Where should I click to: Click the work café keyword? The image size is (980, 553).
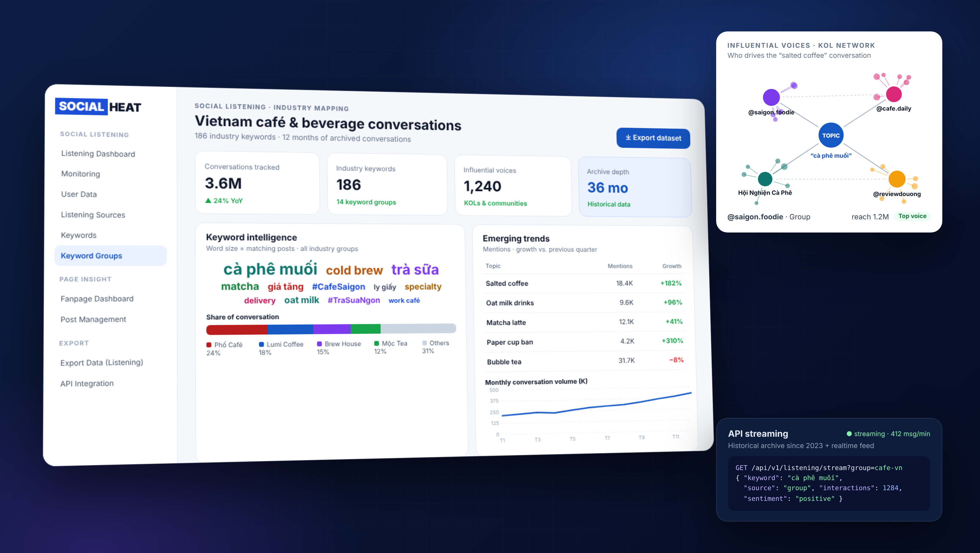pyautogui.click(x=404, y=301)
